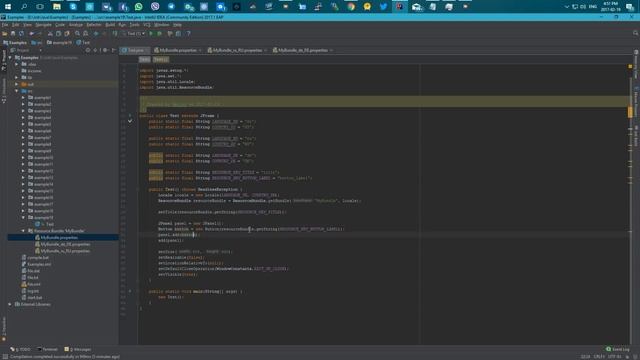Click the Save All toolbar icon
Viewport: 640px width, 360px height.
[13, 33]
